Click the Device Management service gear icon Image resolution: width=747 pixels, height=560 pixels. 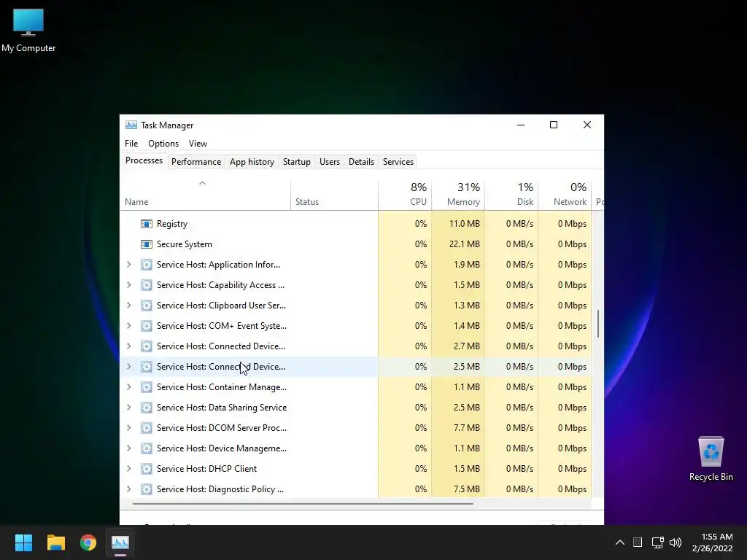pyautogui.click(x=146, y=448)
